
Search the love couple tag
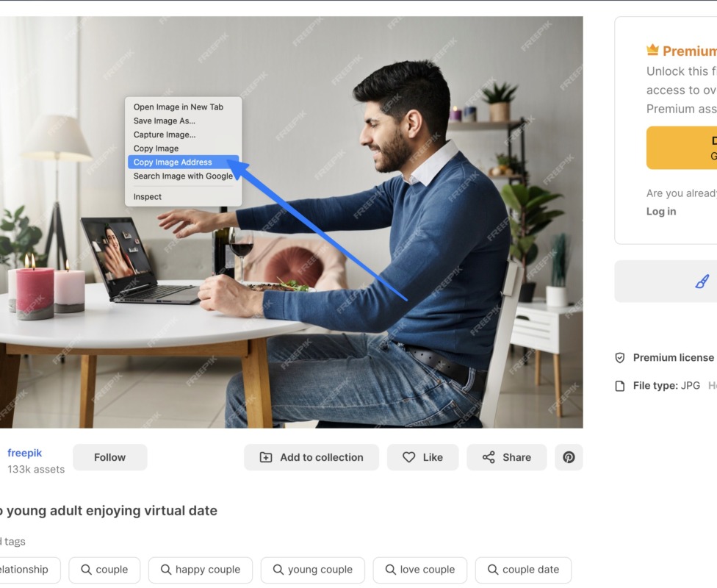pyautogui.click(x=420, y=570)
